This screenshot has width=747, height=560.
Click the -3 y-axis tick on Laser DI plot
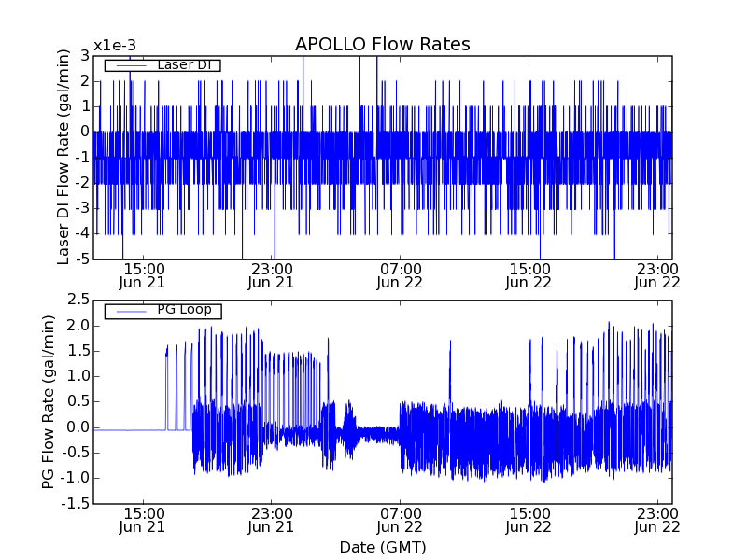(82, 208)
